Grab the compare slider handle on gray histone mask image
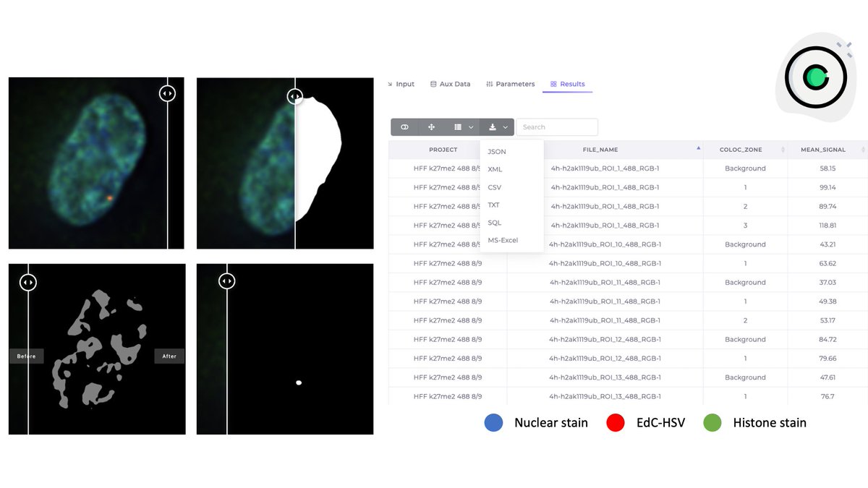The image size is (868, 488). pyautogui.click(x=27, y=282)
